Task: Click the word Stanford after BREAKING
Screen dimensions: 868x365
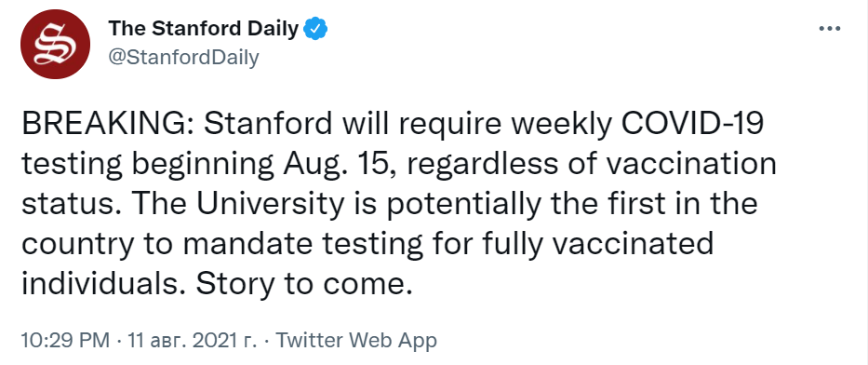Action: coord(268,124)
